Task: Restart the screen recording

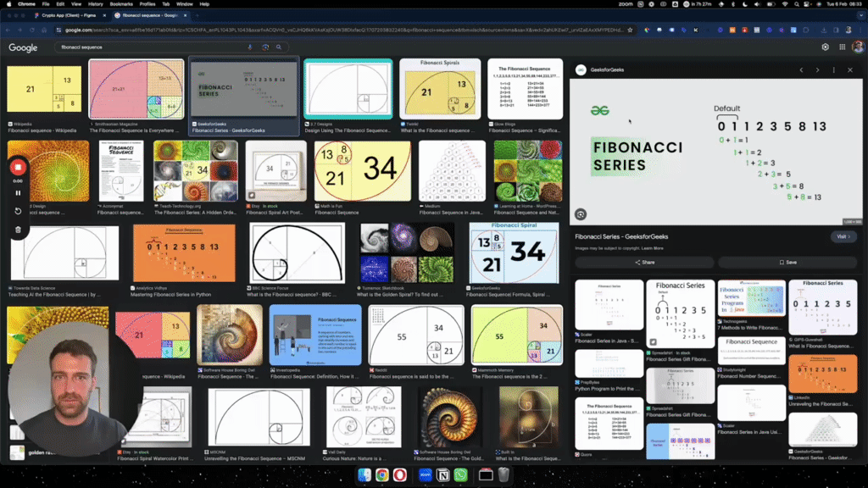Action: pos(18,211)
